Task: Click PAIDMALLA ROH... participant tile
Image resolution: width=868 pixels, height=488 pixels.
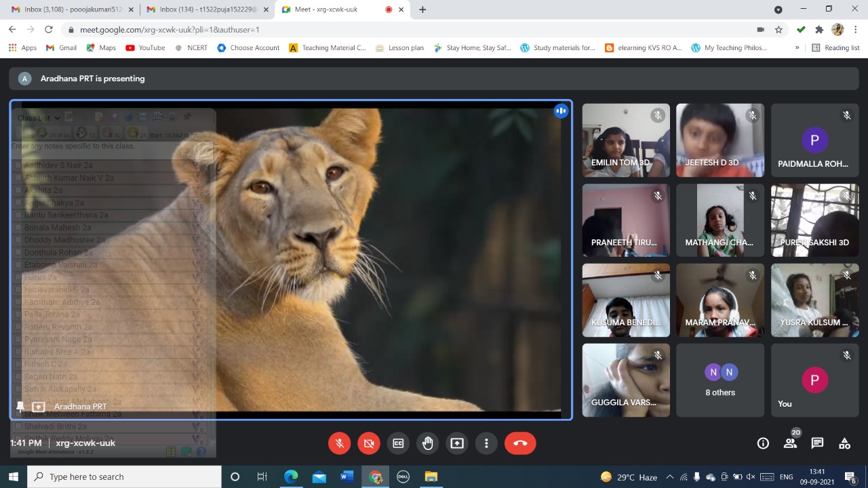Action: (814, 140)
